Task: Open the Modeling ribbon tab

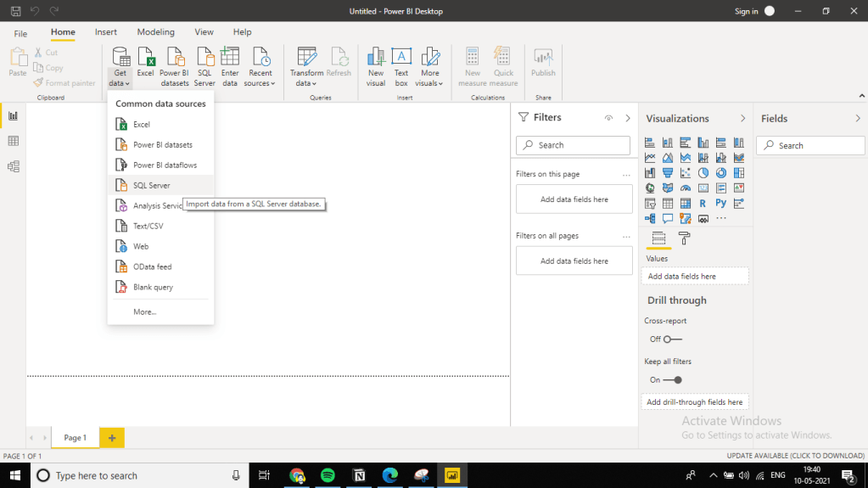Action: [x=155, y=32]
